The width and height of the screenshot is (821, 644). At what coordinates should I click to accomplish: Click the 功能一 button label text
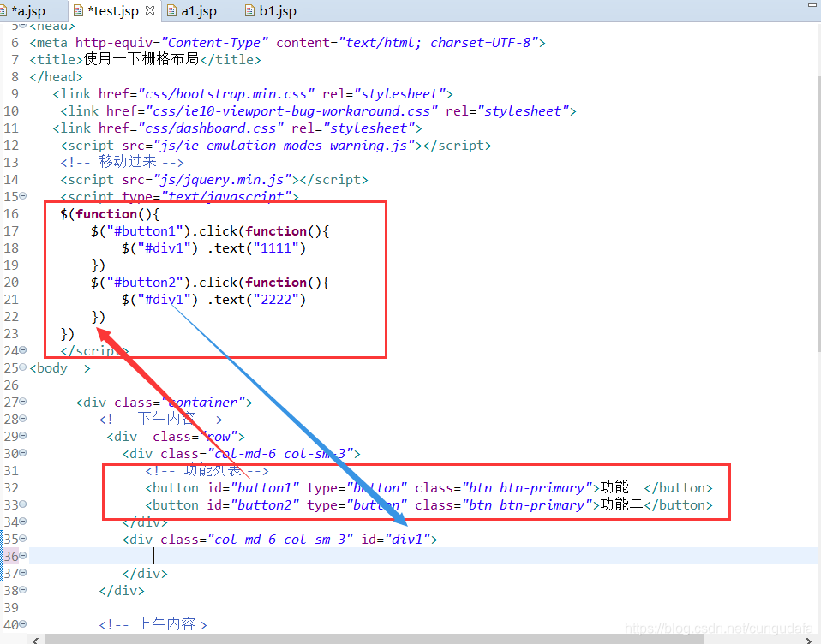(x=622, y=487)
